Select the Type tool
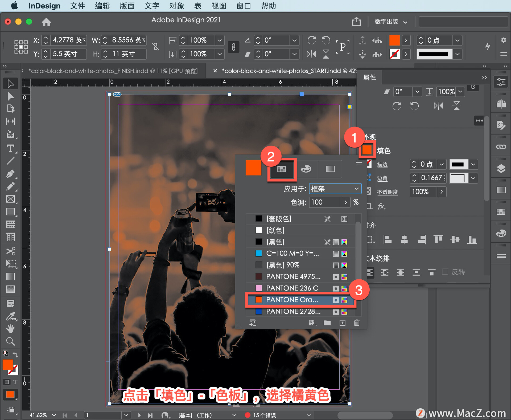This screenshot has width=511, height=420. (10, 148)
